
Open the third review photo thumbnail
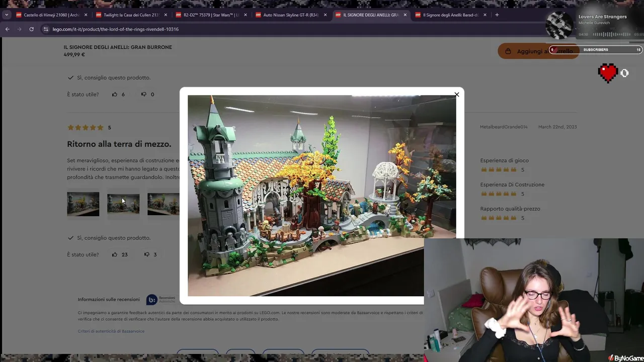[x=164, y=204]
